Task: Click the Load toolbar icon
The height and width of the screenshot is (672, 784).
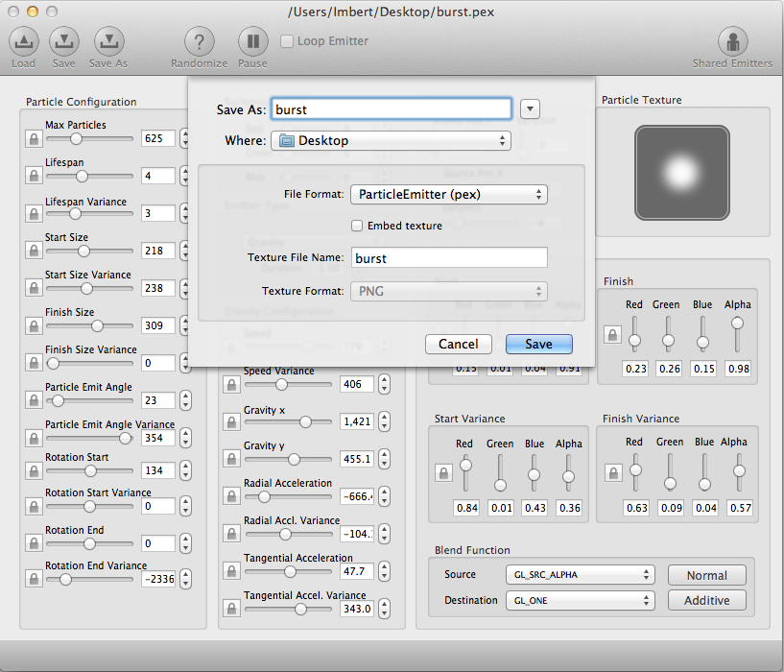Action: click(23, 41)
